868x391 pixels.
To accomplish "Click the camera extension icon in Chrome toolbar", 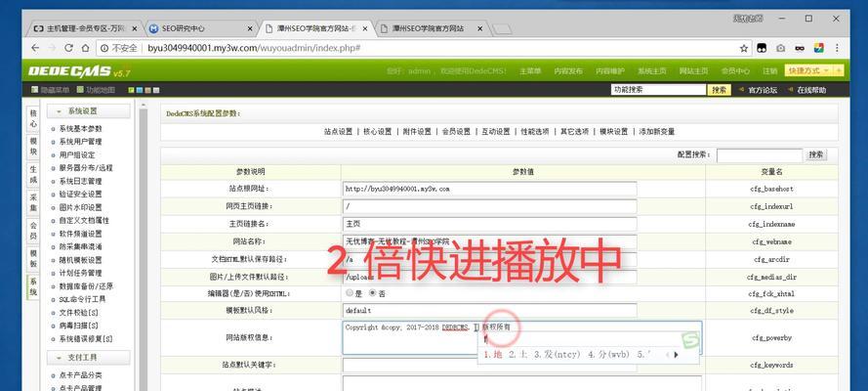I will [780, 48].
